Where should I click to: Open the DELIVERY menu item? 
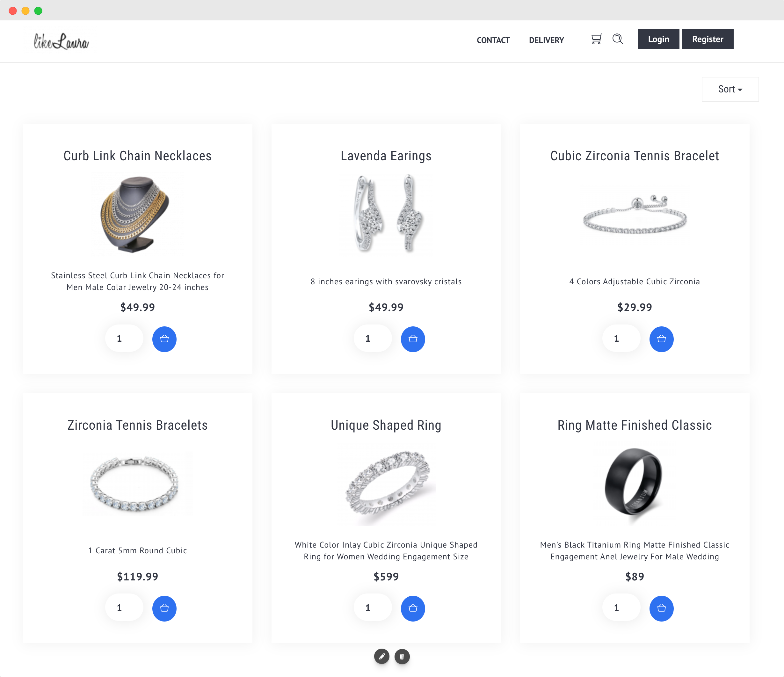tap(546, 40)
